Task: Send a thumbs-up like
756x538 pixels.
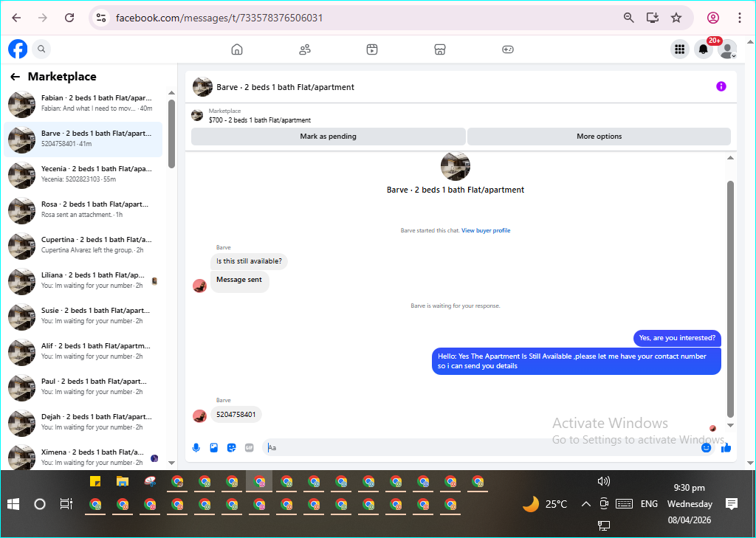Action: 726,448
